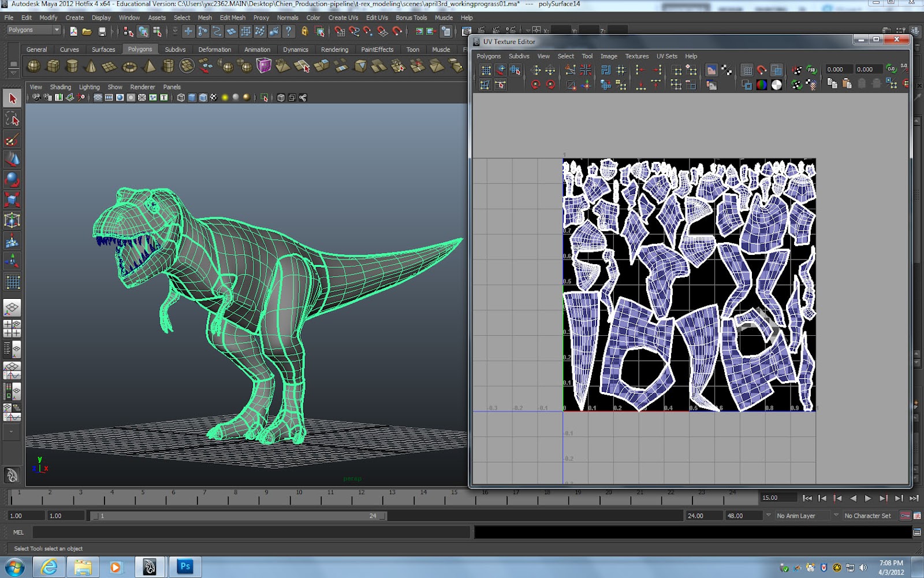Click the Rotate UVs counterclockwise icon
Viewport: 924px width, 578px height.
click(536, 84)
